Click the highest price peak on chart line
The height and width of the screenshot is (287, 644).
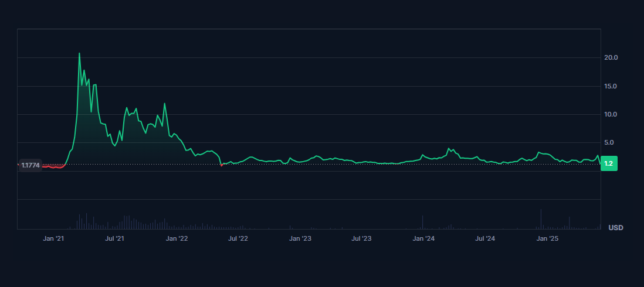79,54
